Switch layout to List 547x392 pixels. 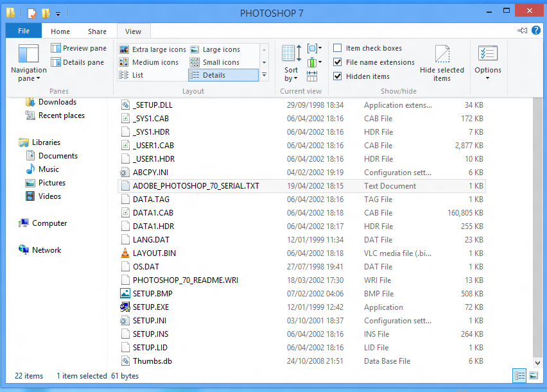tap(131, 75)
